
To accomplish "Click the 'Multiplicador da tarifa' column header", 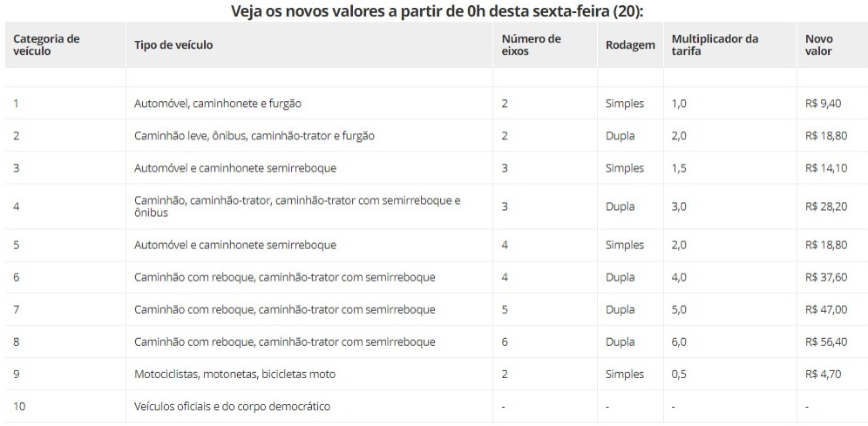I will point(715,45).
